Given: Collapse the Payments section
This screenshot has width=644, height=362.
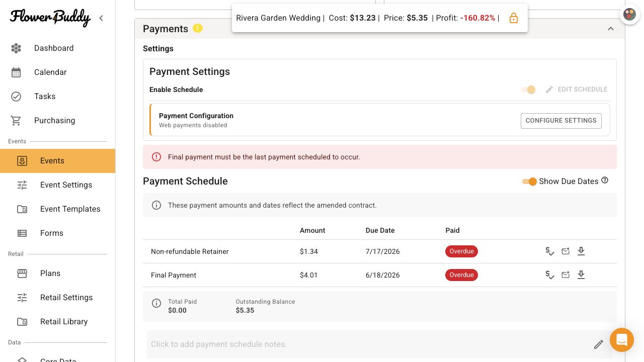Looking at the screenshot, I should point(611,29).
